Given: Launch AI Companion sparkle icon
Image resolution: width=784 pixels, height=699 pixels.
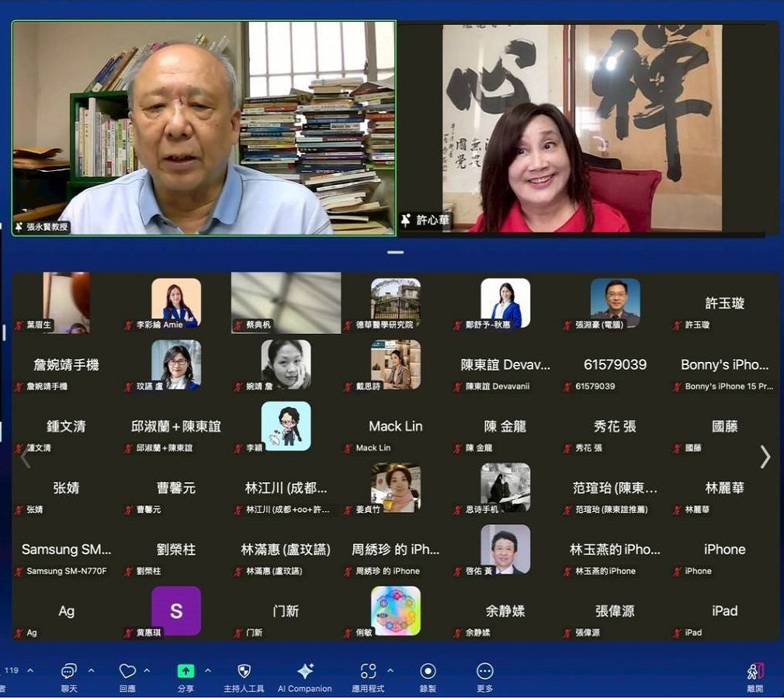Looking at the screenshot, I should pos(305,671).
